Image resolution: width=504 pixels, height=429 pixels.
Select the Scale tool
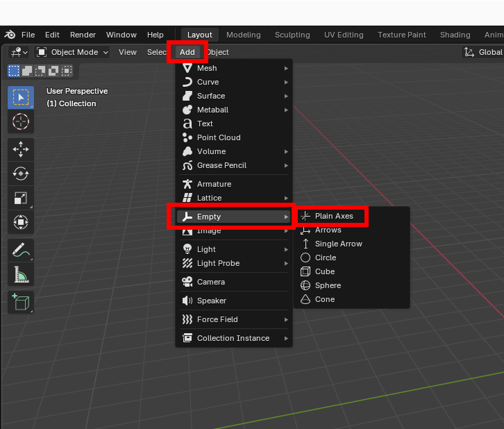pos(20,198)
